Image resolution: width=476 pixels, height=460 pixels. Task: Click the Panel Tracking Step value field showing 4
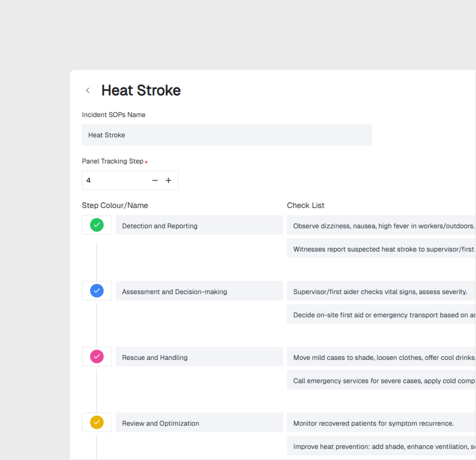click(x=109, y=180)
